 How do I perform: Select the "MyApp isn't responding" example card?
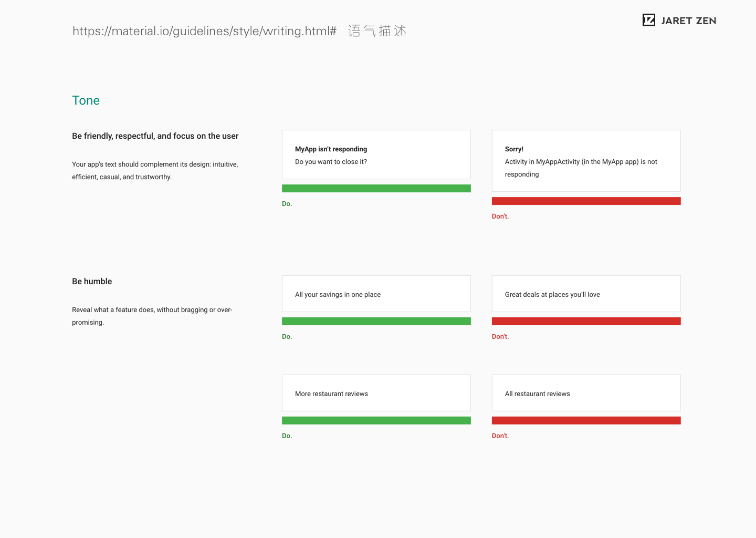[376, 155]
